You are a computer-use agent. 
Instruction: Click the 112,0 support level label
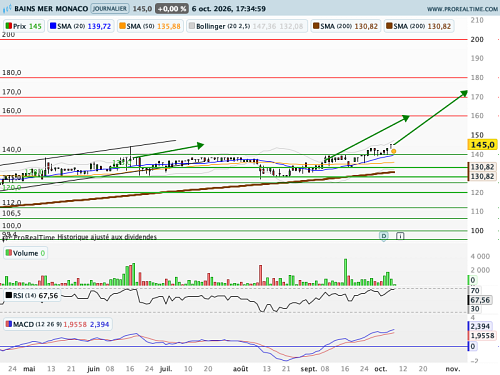coord(12,203)
